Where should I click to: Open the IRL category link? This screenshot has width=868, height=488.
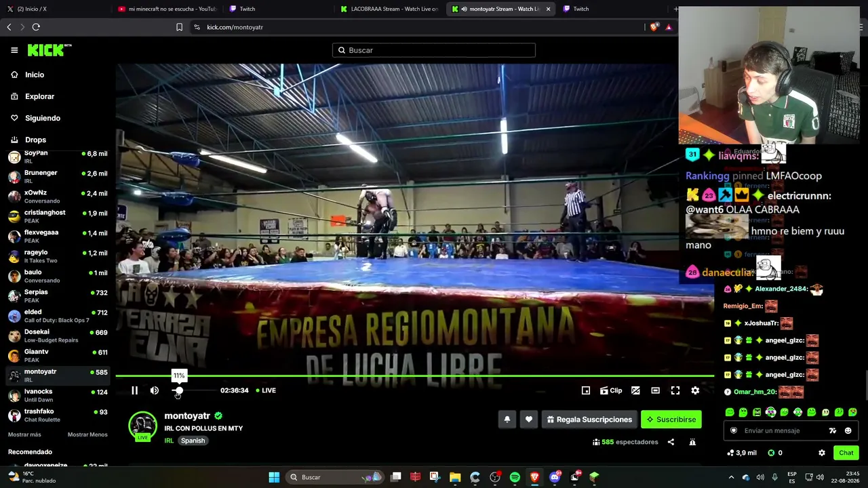click(x=169, y=441)
